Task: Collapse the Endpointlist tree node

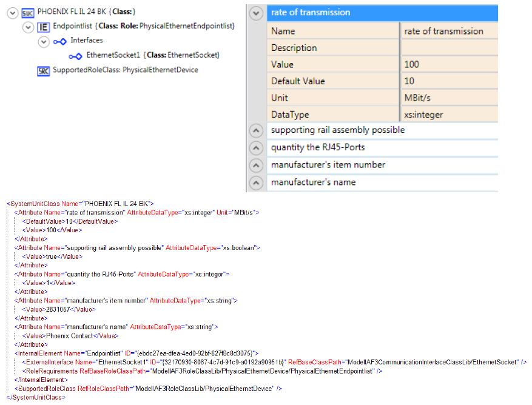Action: (x=28, y=27)
